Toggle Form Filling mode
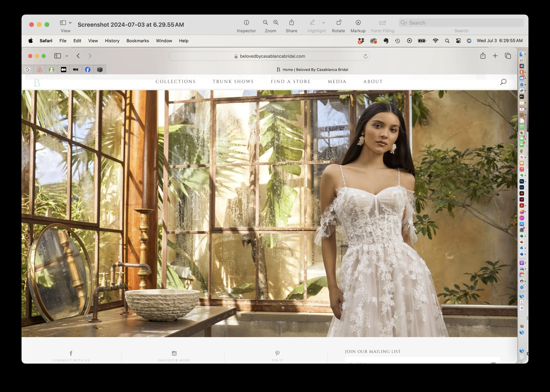The height and width of the screenshot is (392, 550). [x=382, y=23]
